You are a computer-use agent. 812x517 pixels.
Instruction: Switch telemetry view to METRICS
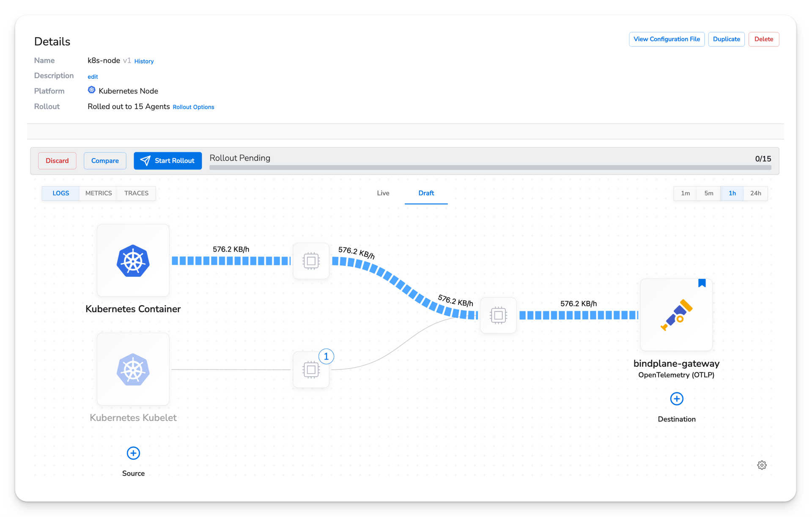pos(99,193)
